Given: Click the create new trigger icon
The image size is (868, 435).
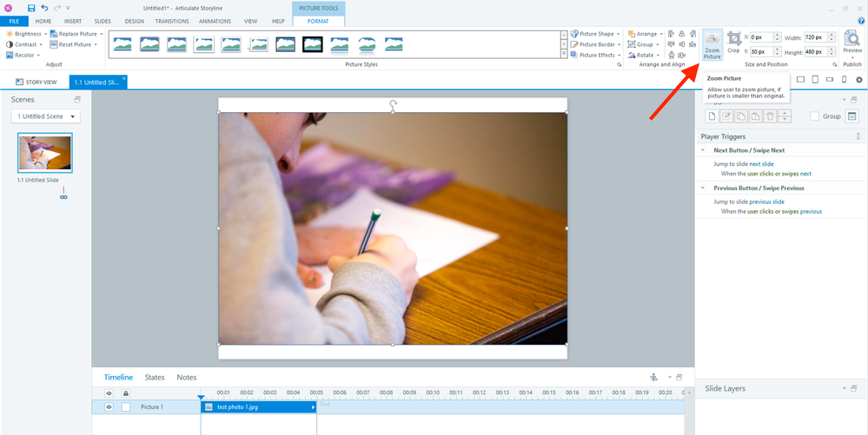Looking at the screenshot, I should pyautogui.click(x=712, y=116).
